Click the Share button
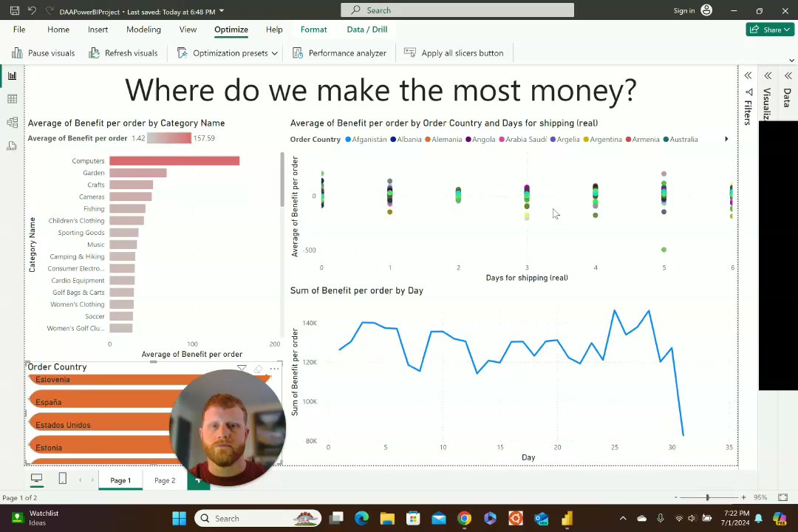 [x=770, y=30]
